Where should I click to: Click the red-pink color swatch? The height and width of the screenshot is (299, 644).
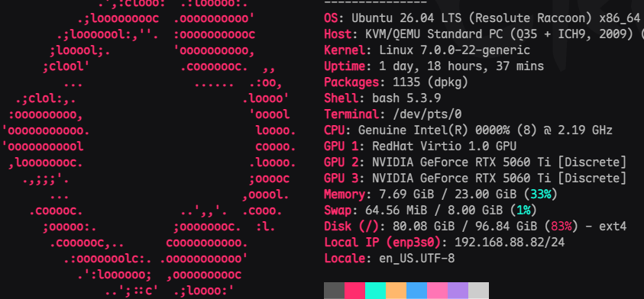[x=355, y=291]
